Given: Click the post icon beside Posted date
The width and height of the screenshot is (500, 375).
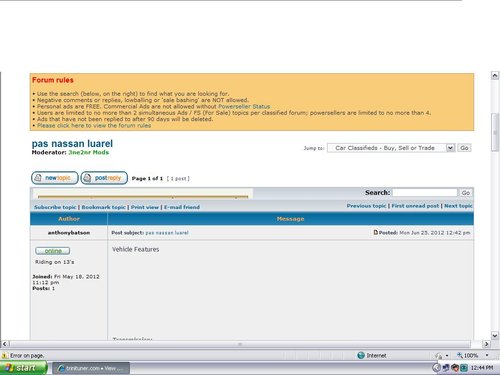Looking at the screenshot, I should [376, 232].
